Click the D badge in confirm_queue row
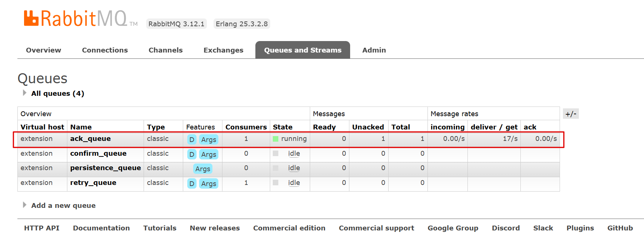The width and height of the screenshot is (644, 243). pos(192,154)
